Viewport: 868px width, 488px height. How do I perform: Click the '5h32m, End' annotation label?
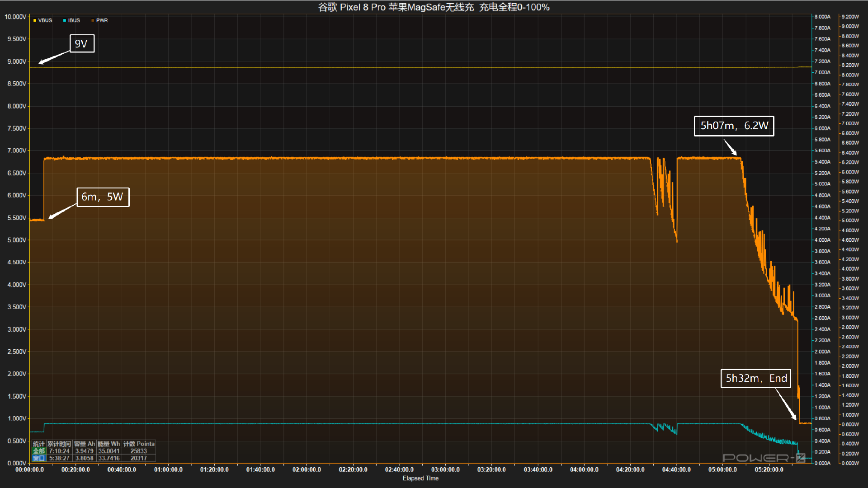tap(755, 379)
